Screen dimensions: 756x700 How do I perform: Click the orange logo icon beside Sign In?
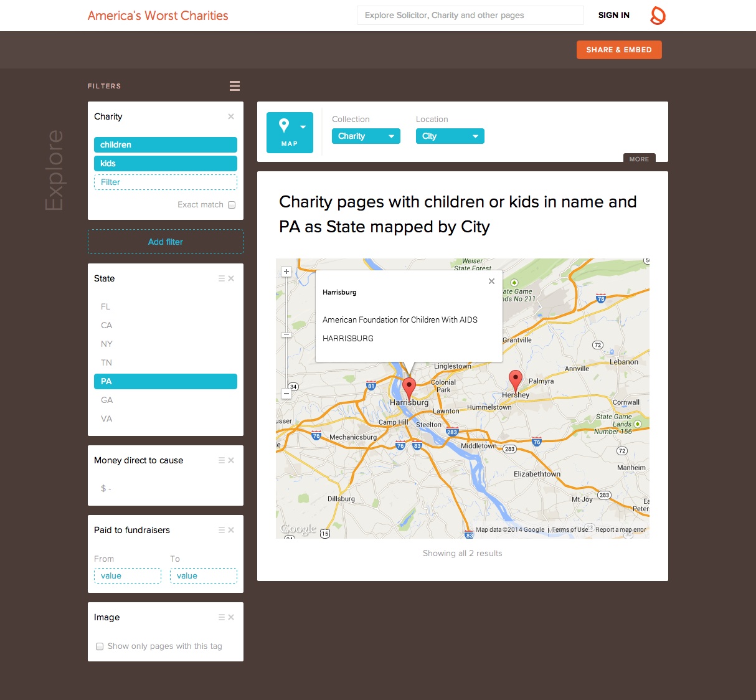658,16
